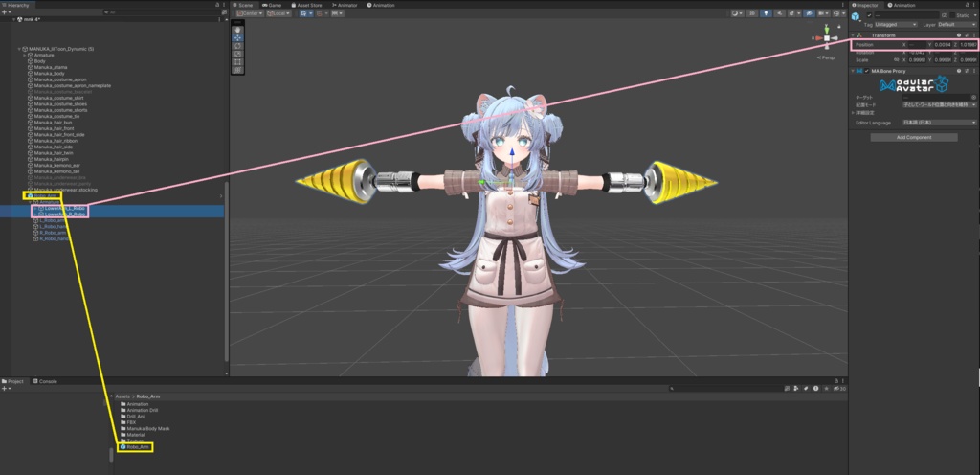Open the Animator tab

345,5
